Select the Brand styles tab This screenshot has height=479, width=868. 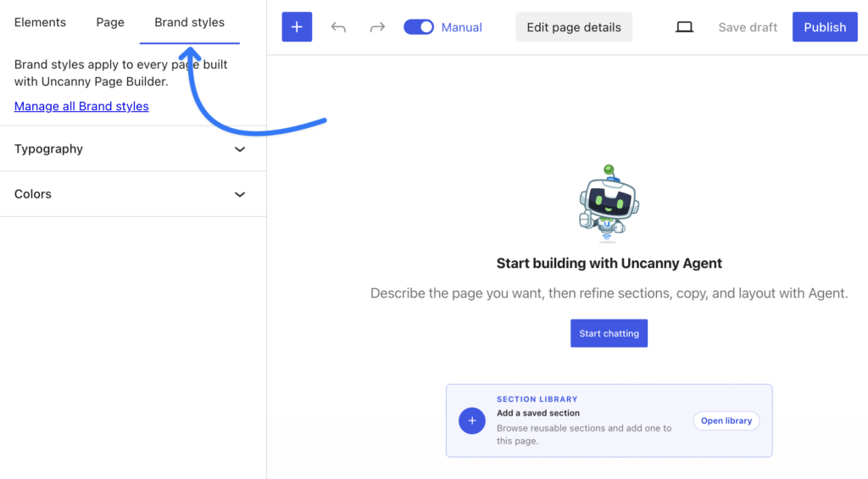point(189,22)
